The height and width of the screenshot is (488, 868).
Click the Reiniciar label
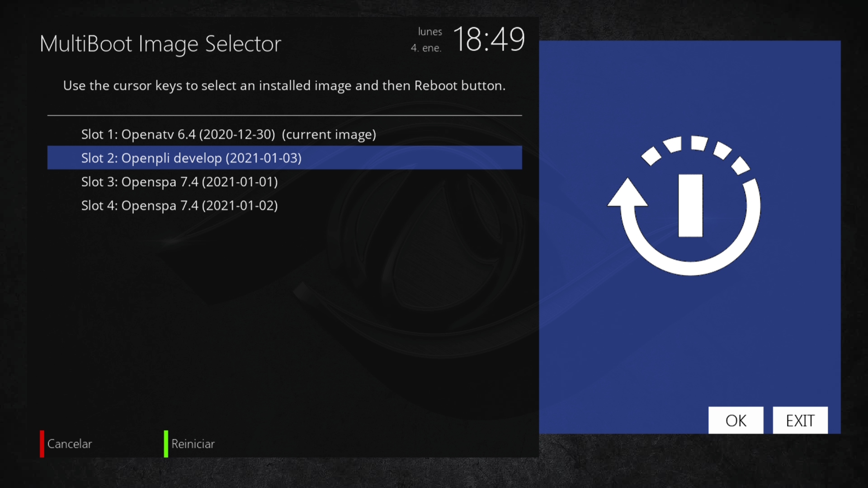(193, 444)
